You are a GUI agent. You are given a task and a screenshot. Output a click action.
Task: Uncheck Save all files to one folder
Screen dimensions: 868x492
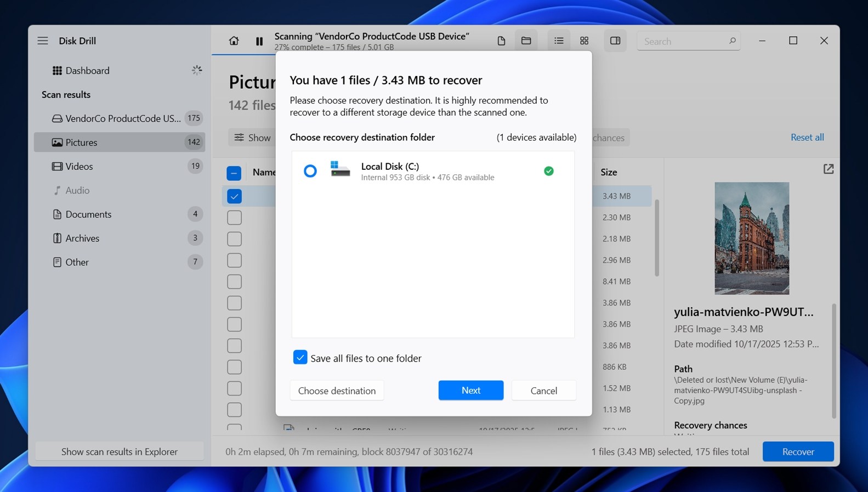pyautogui.click(x=300, y=358)
